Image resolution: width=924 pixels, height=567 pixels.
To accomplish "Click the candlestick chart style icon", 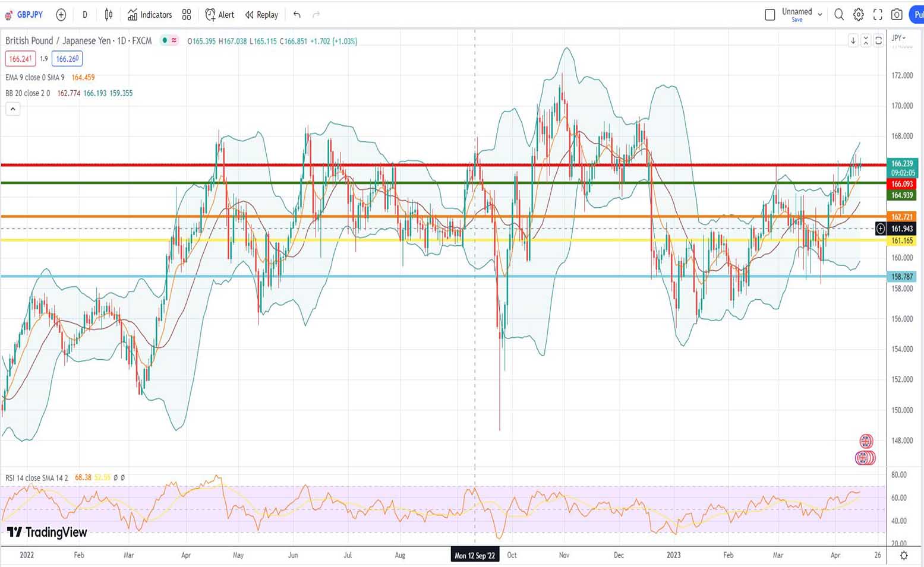I will 109,15.
